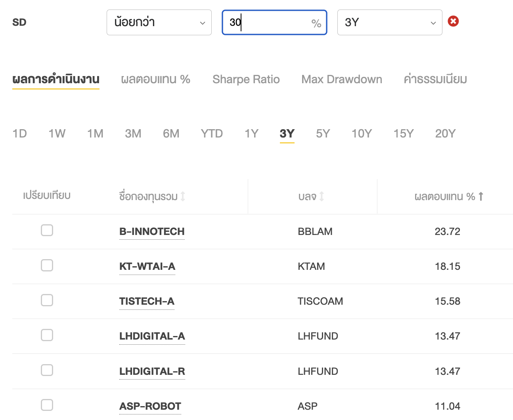Click the TISCOAM cell
This screenshot has height=420, width=513.
point(320,301)
